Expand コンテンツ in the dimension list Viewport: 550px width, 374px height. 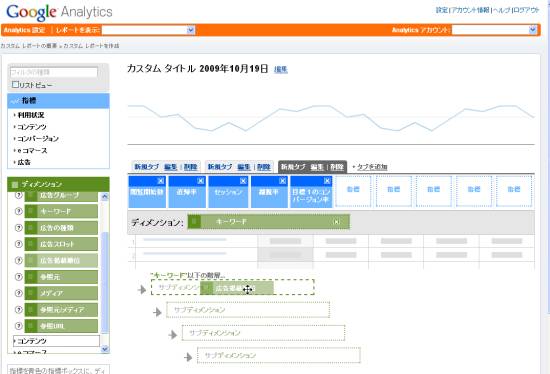[x=56, y=341]
